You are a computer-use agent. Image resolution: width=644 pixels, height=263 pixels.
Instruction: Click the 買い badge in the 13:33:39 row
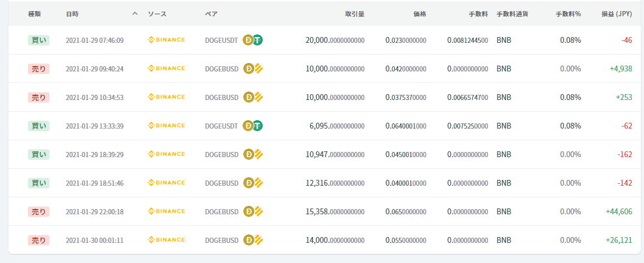38,126
